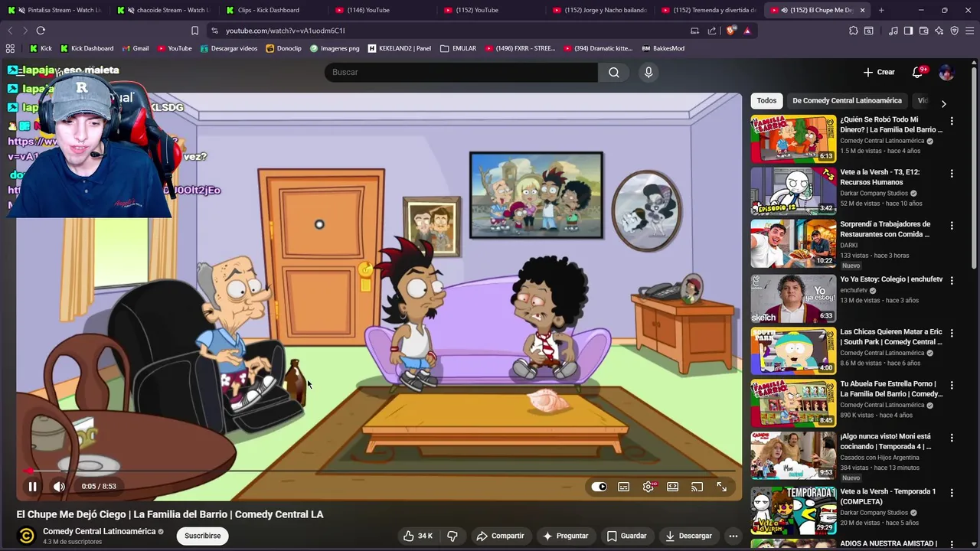Download the video with Descargar
Screen dimensions: 980x551
point(688,536)
